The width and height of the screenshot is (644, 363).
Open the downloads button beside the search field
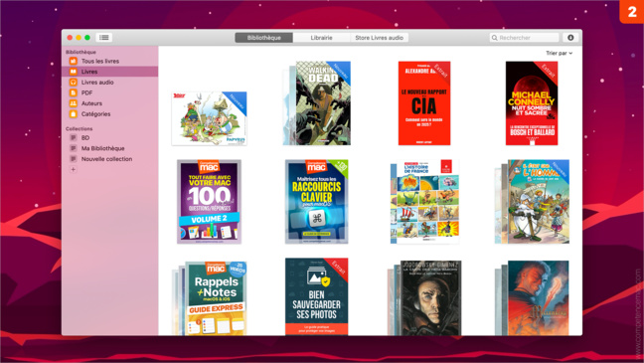(570, 38)
